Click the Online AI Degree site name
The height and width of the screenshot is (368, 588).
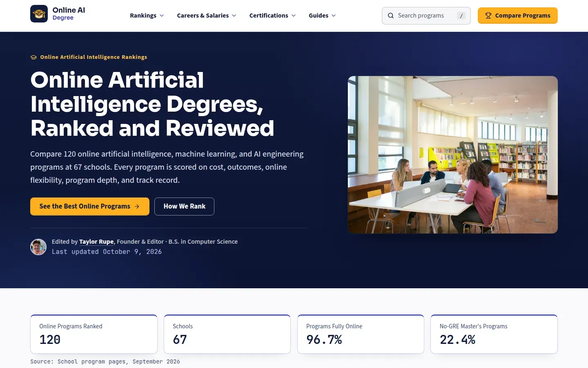69,13
